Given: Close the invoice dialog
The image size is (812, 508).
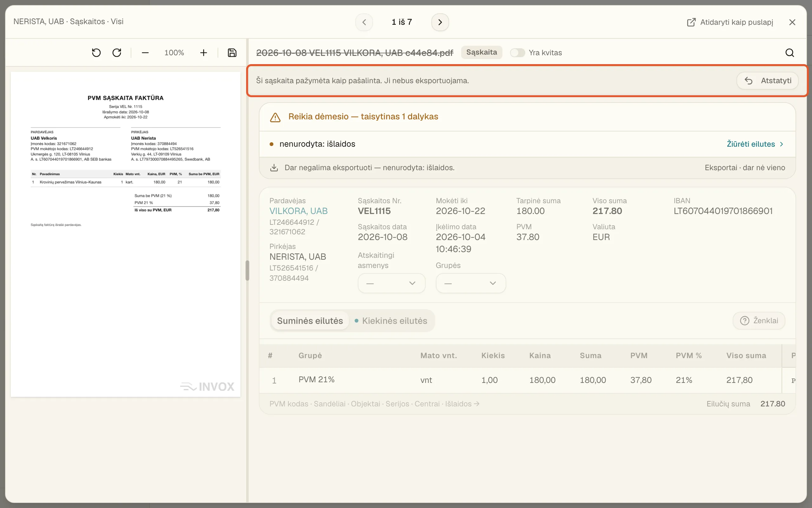Looking at the screenshot, I should coord(792,22).
